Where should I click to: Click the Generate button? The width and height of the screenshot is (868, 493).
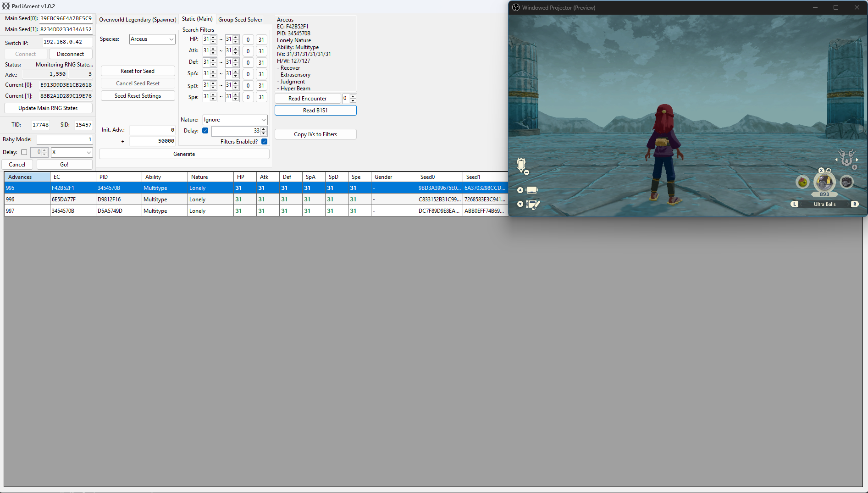point(184,154)
